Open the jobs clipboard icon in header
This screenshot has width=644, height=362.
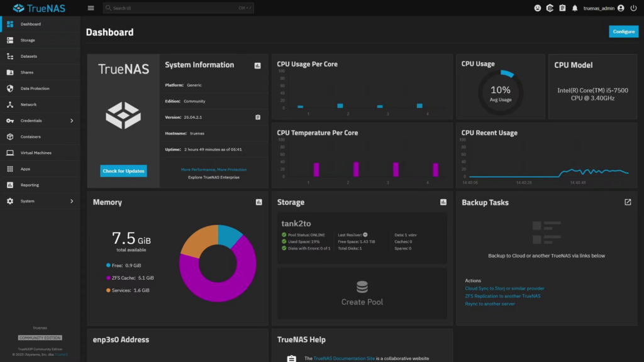[562, 8]
